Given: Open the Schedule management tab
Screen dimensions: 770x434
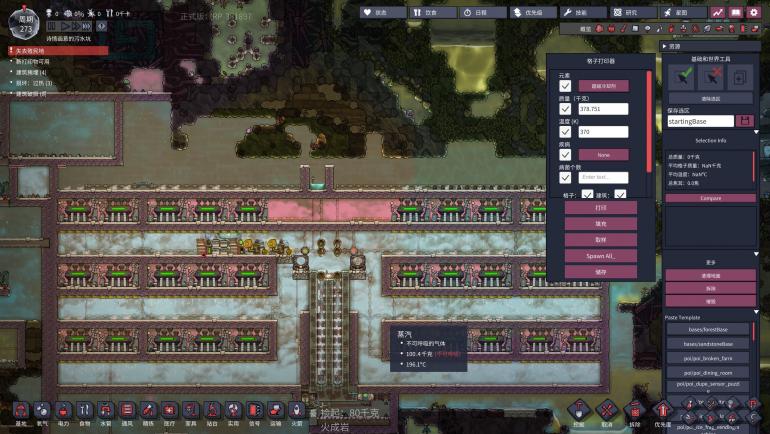Looking at the screenshot, I should click(483, 13).
